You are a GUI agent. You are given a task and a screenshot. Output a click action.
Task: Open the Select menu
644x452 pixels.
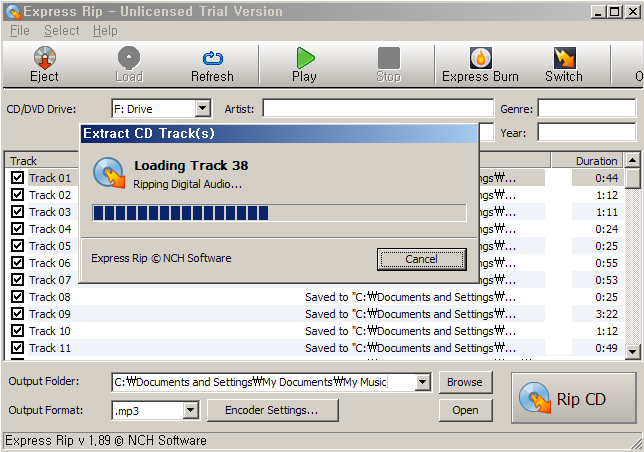62,31
